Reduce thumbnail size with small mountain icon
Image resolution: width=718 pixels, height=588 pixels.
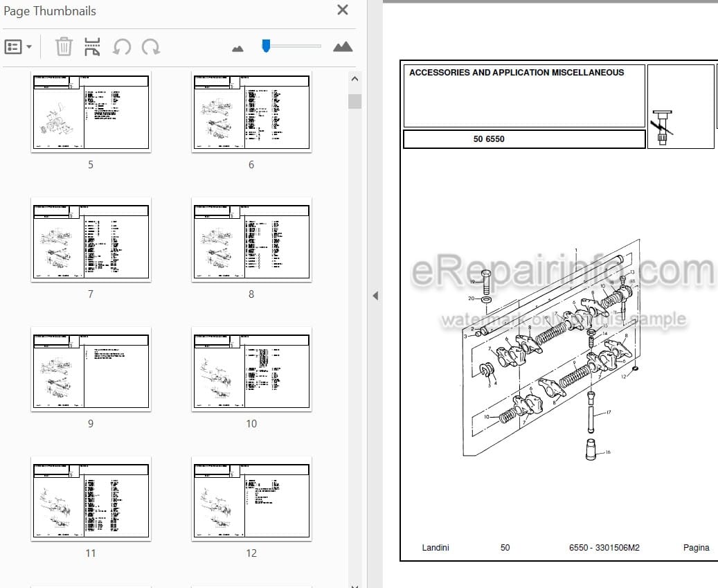coord(237,48)
